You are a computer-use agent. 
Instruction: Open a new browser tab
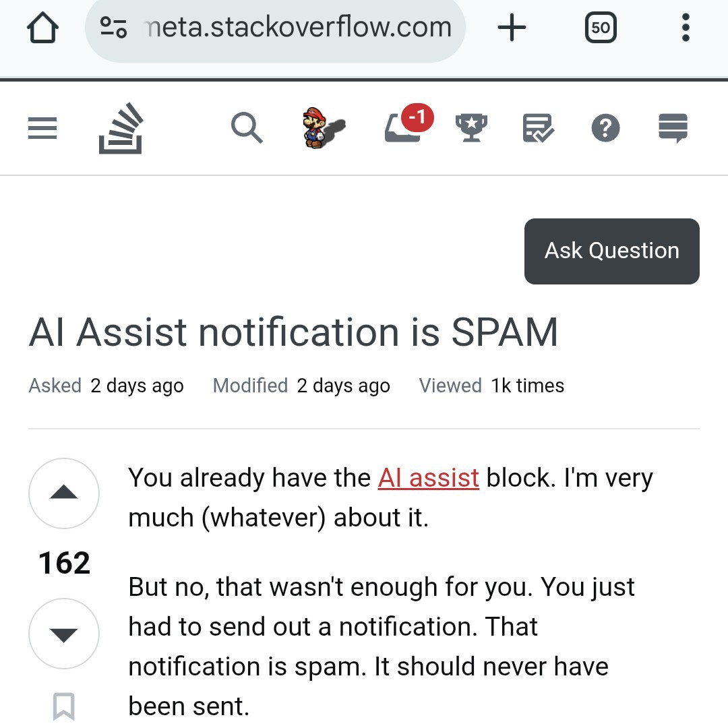click(x=512, y=28)
